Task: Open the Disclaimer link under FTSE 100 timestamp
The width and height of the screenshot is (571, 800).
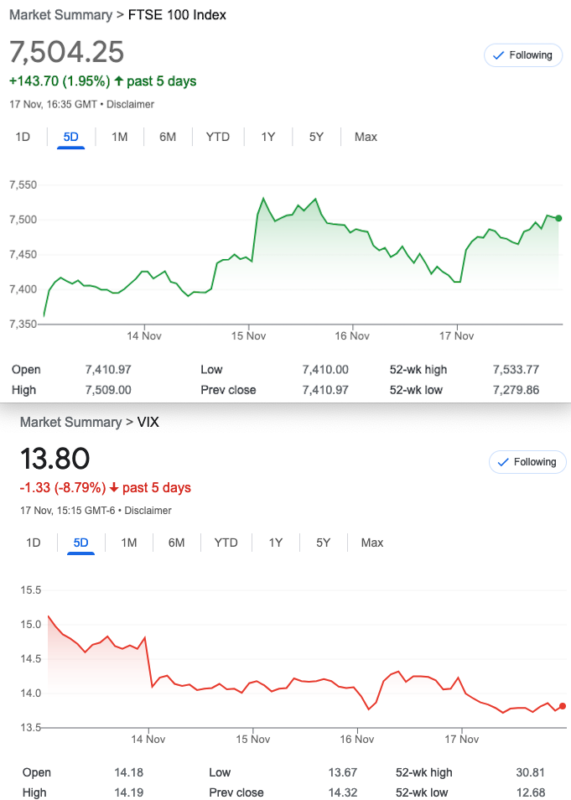Action: pos(130,104)
